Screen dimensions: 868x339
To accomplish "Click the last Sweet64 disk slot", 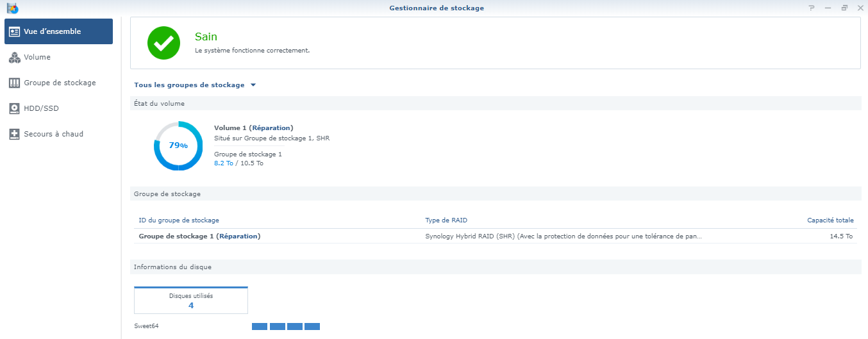I will pos(312,327).
